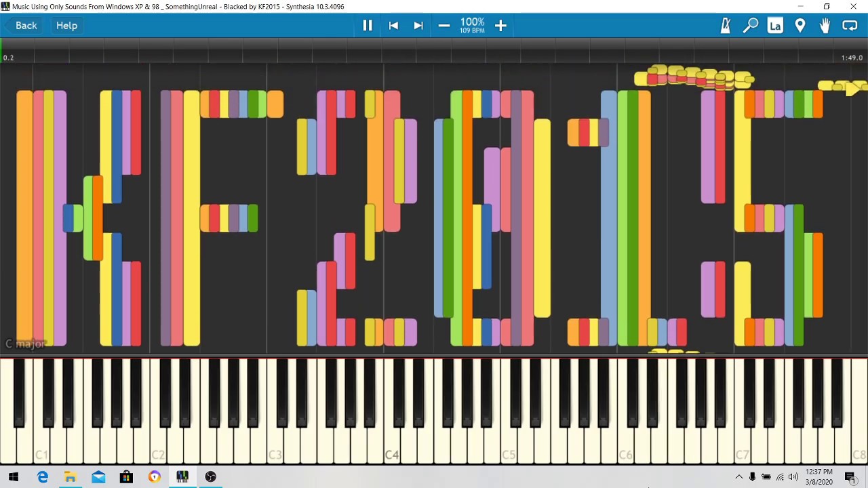Open File Explorer from taskbar
This screenshot has height=488, width=868.
70,477
